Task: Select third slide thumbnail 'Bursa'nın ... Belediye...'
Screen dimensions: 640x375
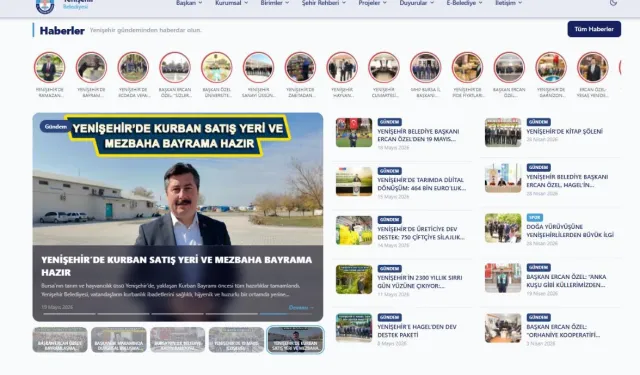Action: coord(178,339)
